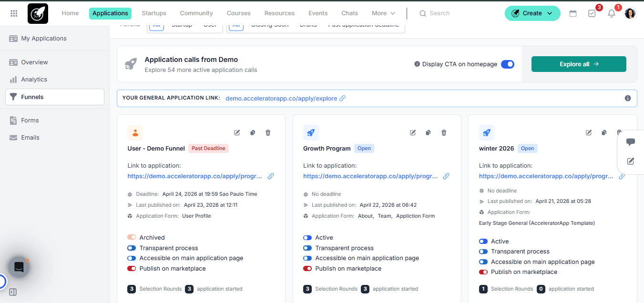Image resolution: width=644 pixels, height=303 pixels.
Task: Open the notifications bell
Action: pyautogui.click(x=612, y=13)
